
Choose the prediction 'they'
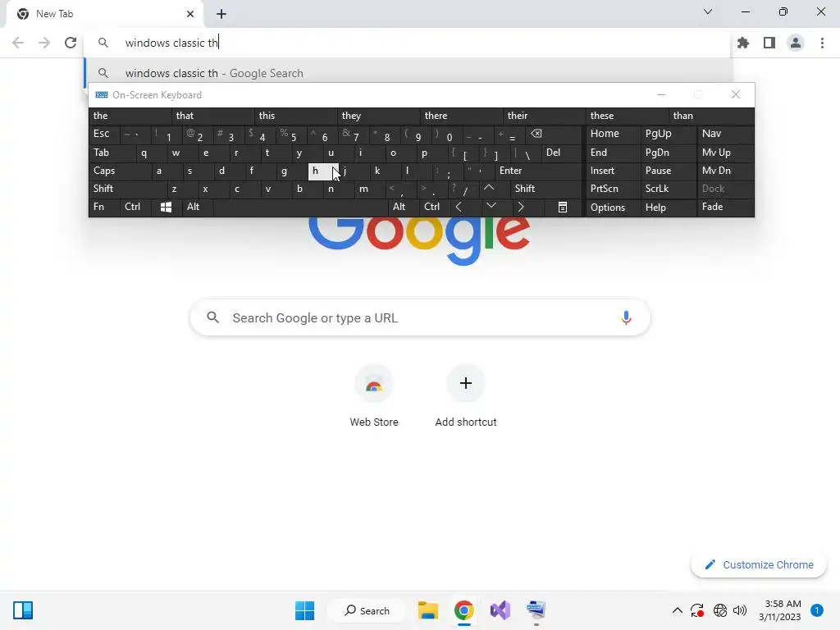click(x=379, y=116)
